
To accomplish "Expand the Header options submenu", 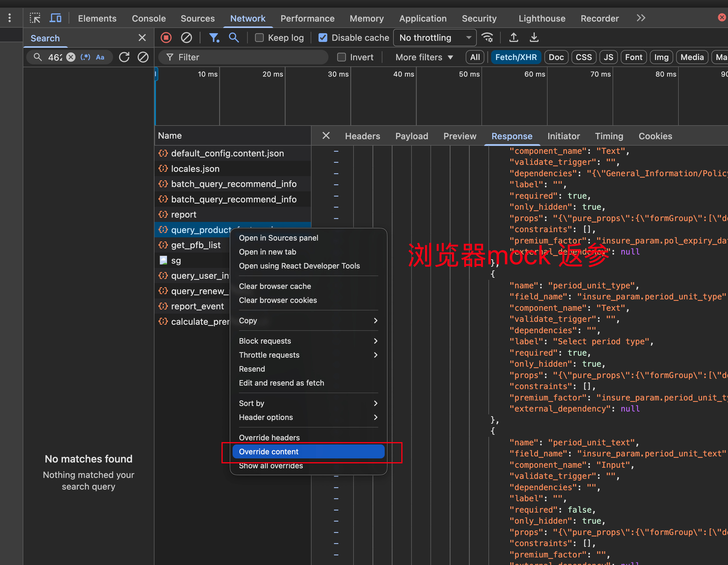I will click(x=308, y=417).
